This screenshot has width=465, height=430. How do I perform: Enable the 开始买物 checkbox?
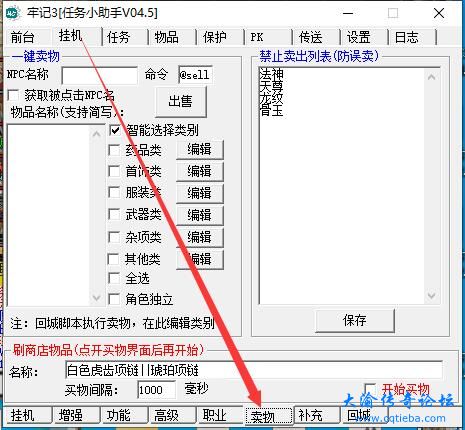click(x=370, y=388)
